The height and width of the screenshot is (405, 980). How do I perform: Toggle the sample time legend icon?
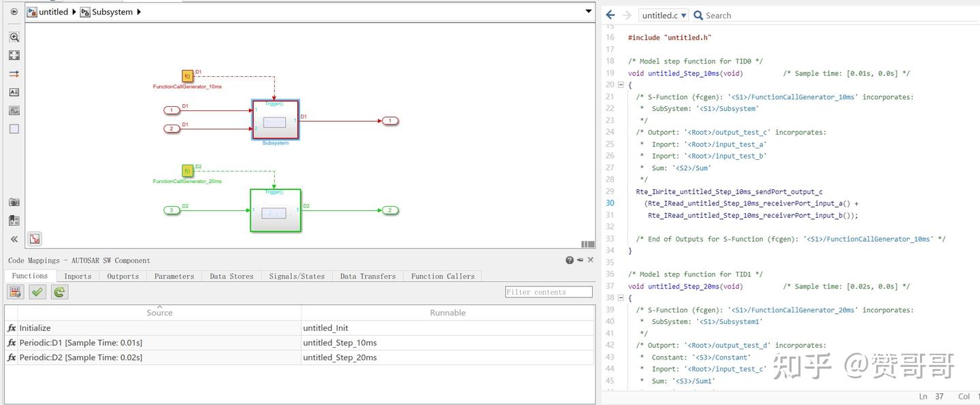[x=35, y=239]
